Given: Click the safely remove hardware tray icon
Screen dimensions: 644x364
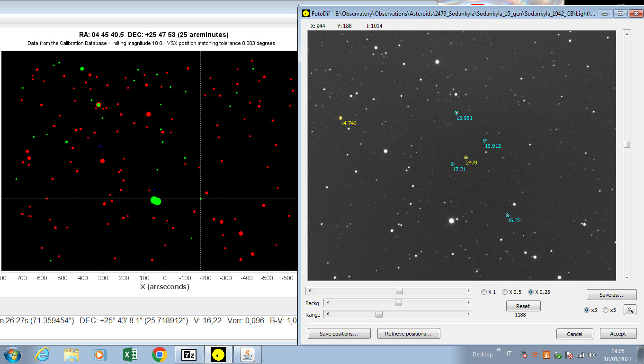Looking at the screenshot, I should 558,355.
